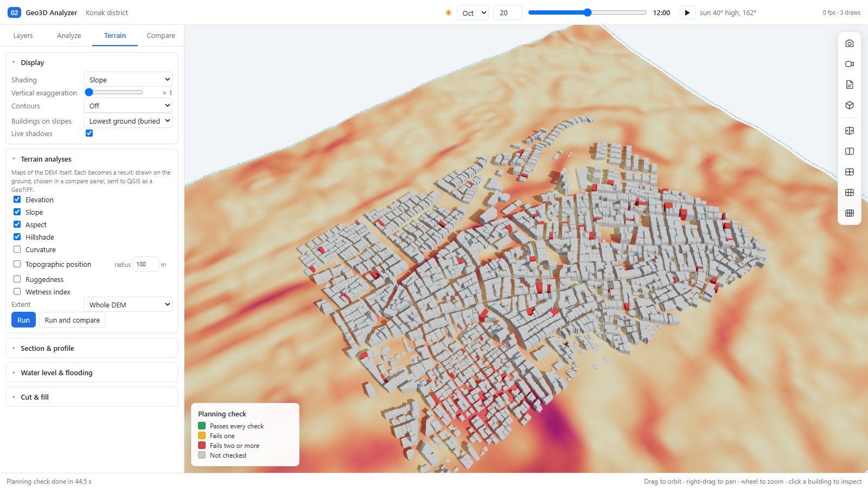Switch to two-panel side-by-side layout icon
This screenshot has height=488, width=868.
click(850, 151)
